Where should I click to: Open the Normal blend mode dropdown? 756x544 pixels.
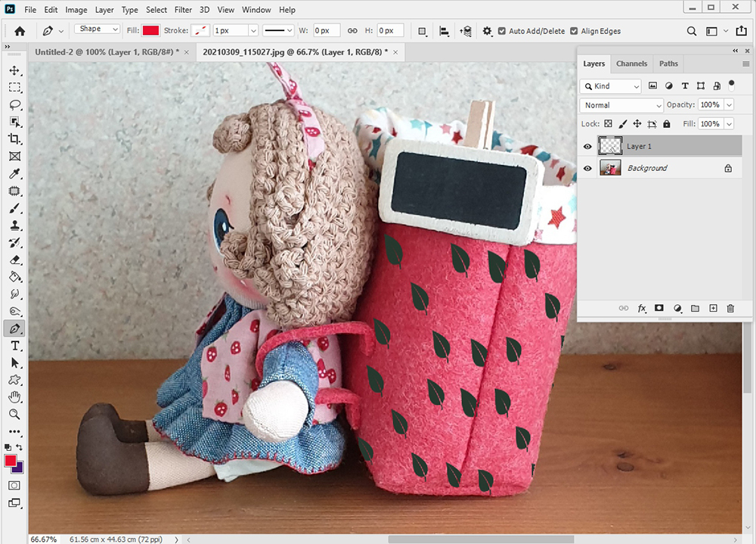click(x=621, y=105)
